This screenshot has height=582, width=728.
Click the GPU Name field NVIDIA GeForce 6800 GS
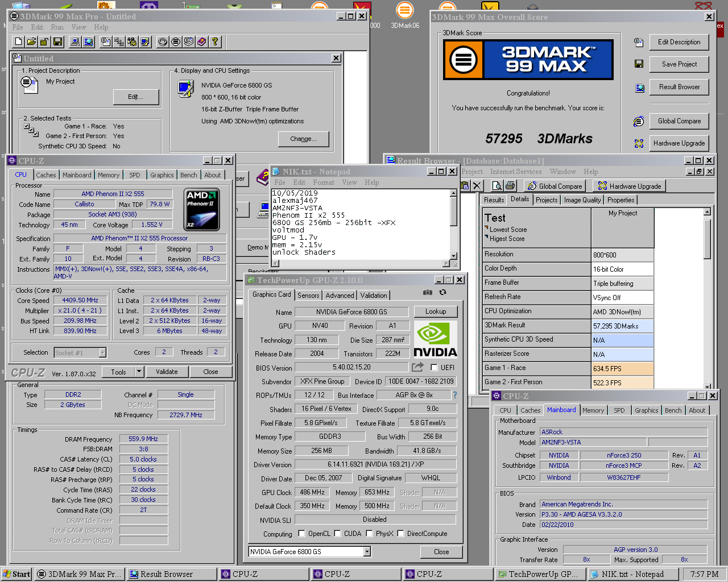click(x=351, y=311)
